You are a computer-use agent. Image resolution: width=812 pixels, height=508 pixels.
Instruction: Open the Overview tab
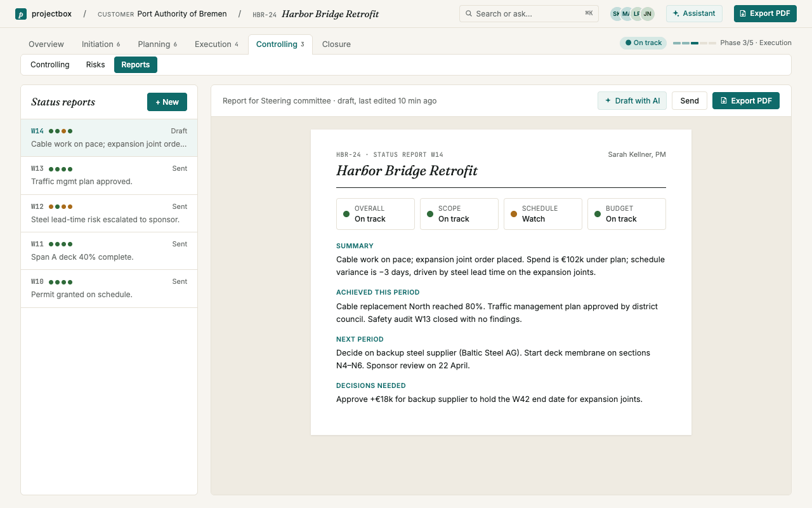pos(46,44)
